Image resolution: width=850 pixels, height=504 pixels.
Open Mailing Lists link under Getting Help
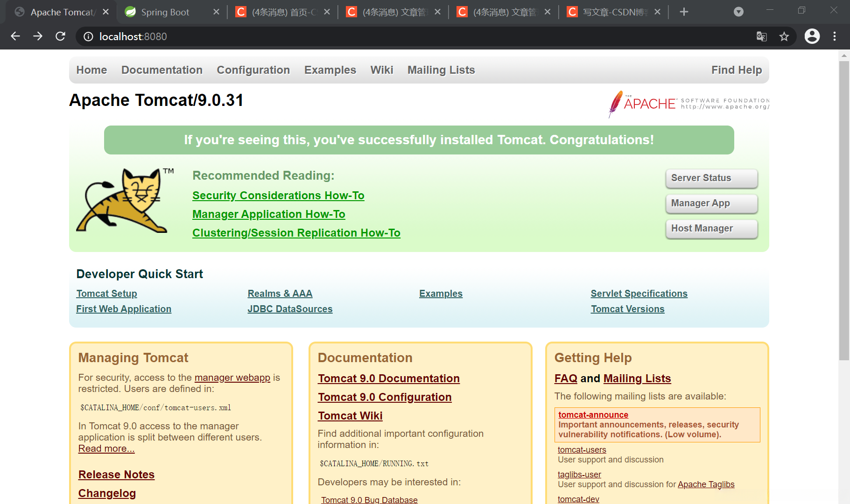637,378
